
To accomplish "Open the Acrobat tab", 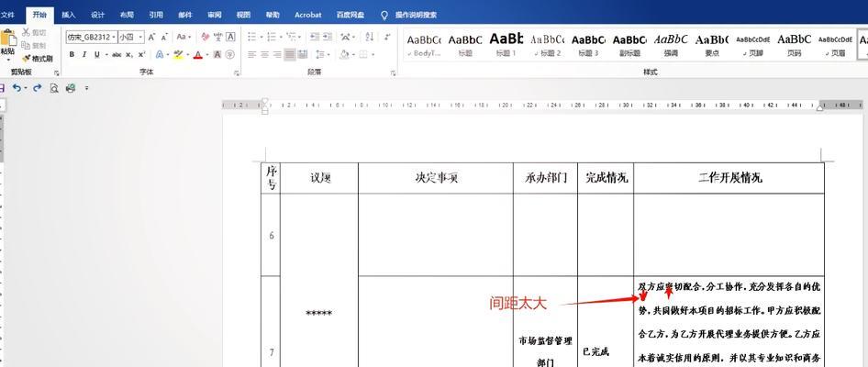I will [307, 15].
